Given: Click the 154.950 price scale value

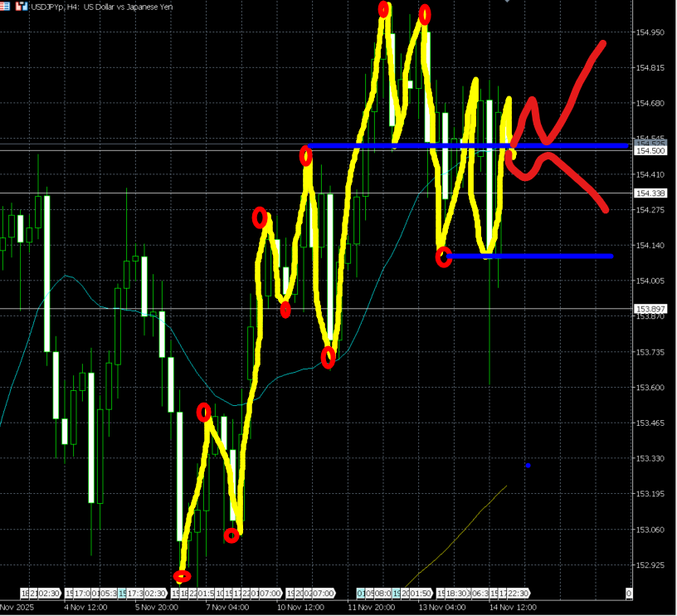Looking at the screenshot, I should pyautogui.click(x=650, y=32).
